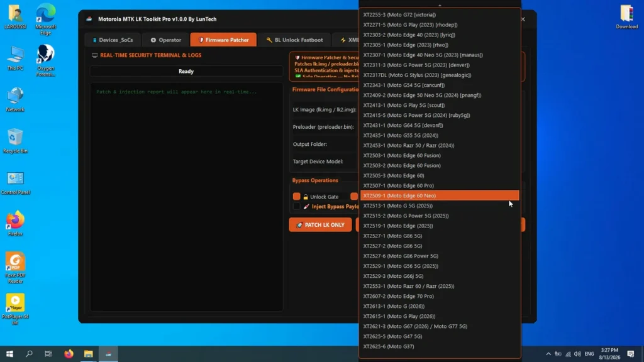The image size is (644, 362).
Task: Open Control Panel desktop icon
Action: (x=15, y=183)
